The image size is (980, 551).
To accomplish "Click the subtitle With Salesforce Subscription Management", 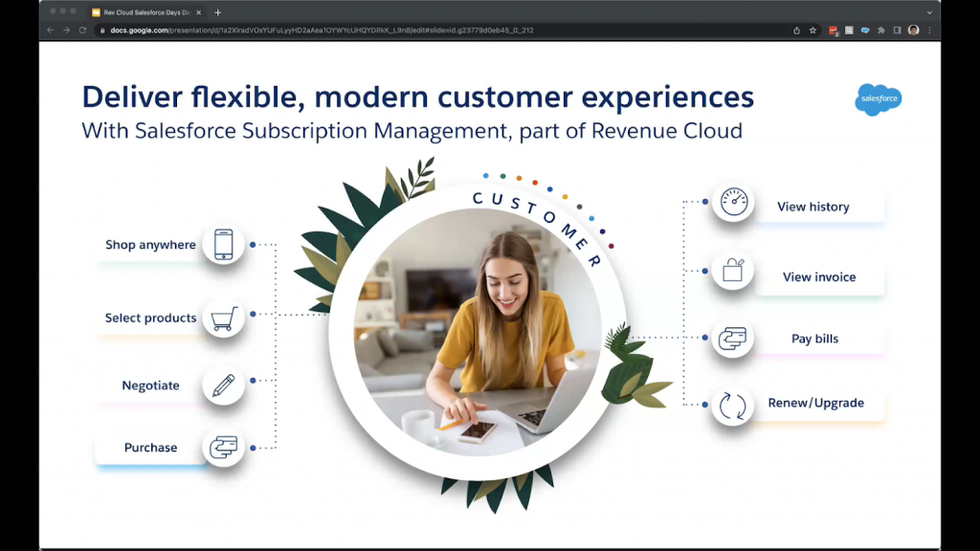I will coord(412,130).
